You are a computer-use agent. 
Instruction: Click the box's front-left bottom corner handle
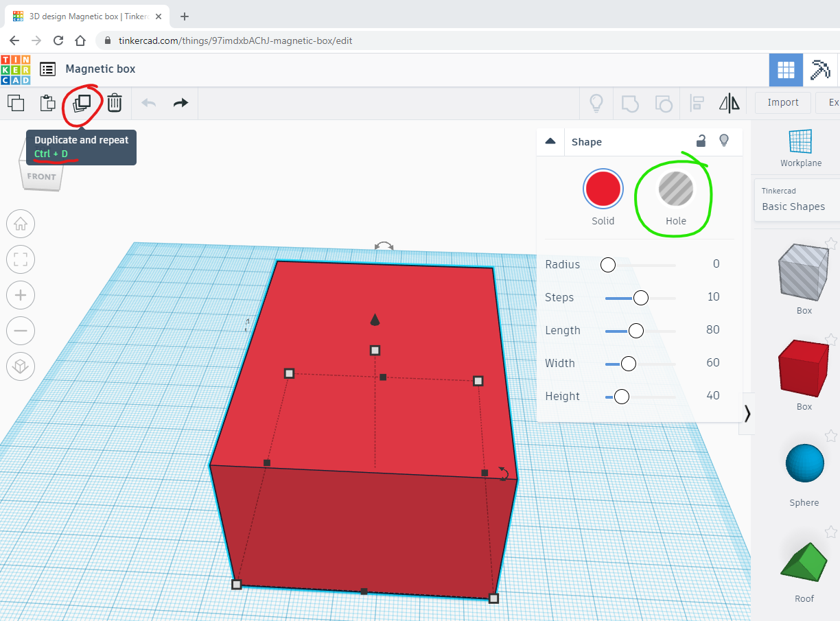point(236,585)
